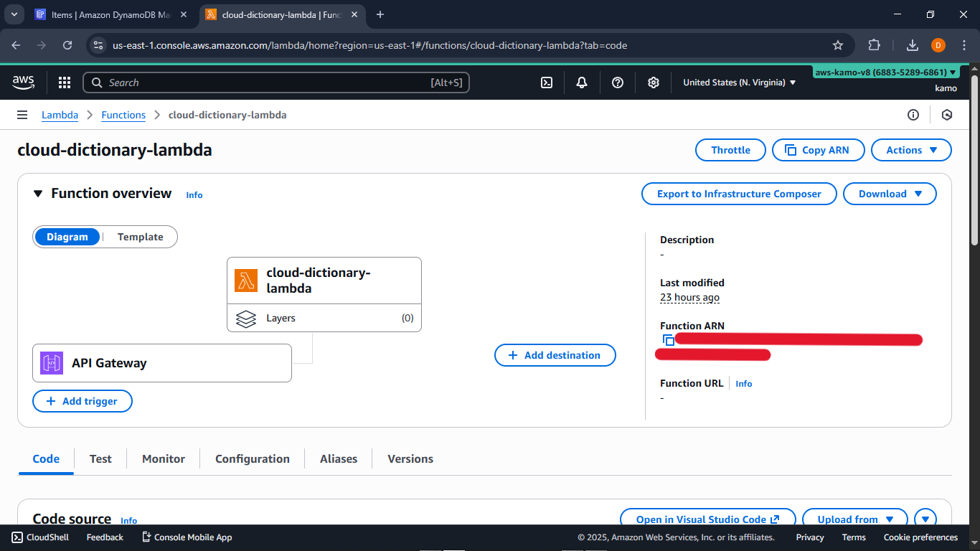This screenshot has height=551, width=980.
Task: Open the AWS services grid icon
Action: coord(65,83)
